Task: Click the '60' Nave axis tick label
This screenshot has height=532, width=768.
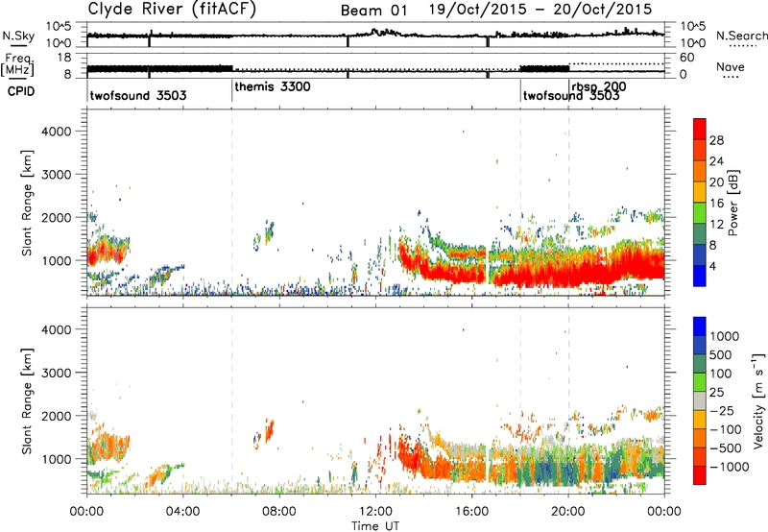Action: pos(687,58)
